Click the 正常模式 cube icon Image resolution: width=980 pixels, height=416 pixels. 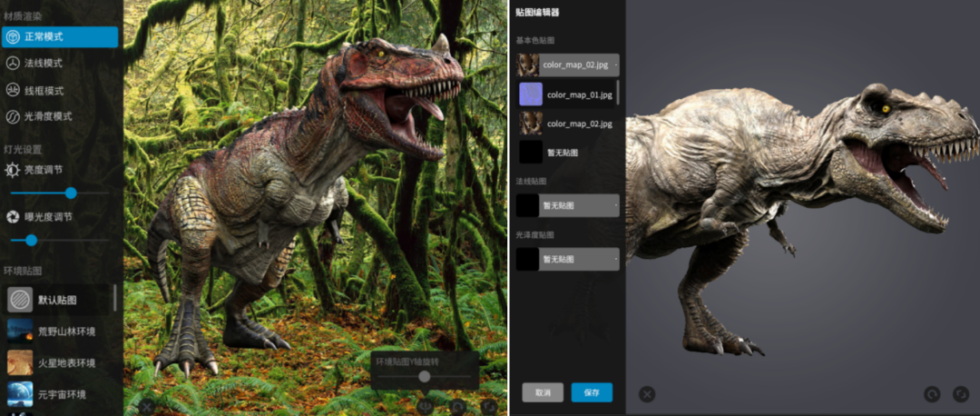tap(13, 37)
